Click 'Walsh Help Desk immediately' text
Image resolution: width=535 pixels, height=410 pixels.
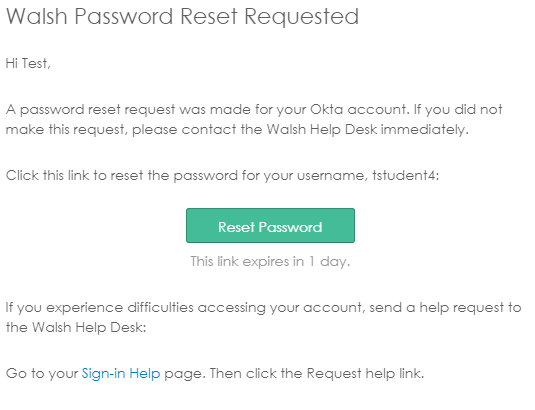(367, 130)
